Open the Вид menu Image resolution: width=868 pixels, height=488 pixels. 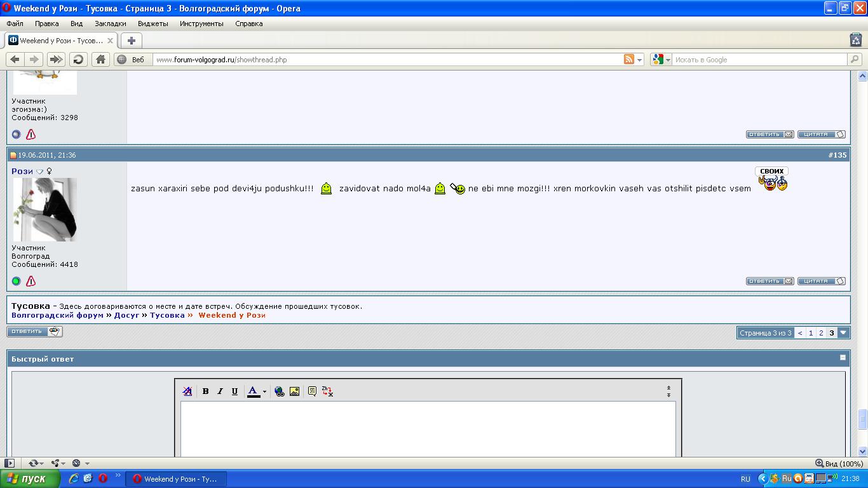pyautogui.click(x=76, y=24)
